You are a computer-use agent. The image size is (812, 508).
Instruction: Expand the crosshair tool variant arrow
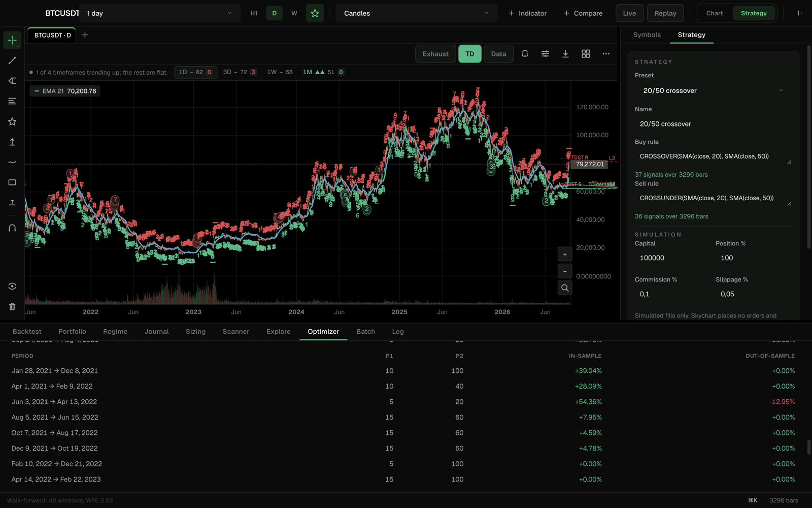pos(18,46)
